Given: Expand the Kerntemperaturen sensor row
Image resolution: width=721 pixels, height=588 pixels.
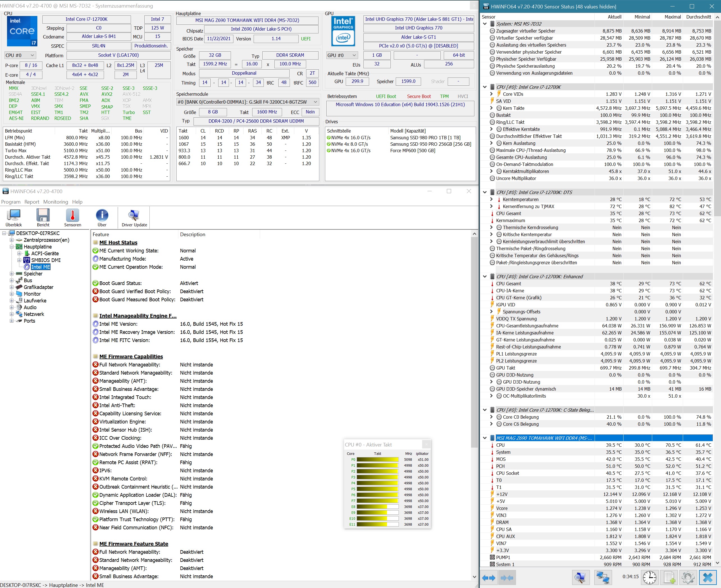Looking at the screenshot, I should 491,199.
